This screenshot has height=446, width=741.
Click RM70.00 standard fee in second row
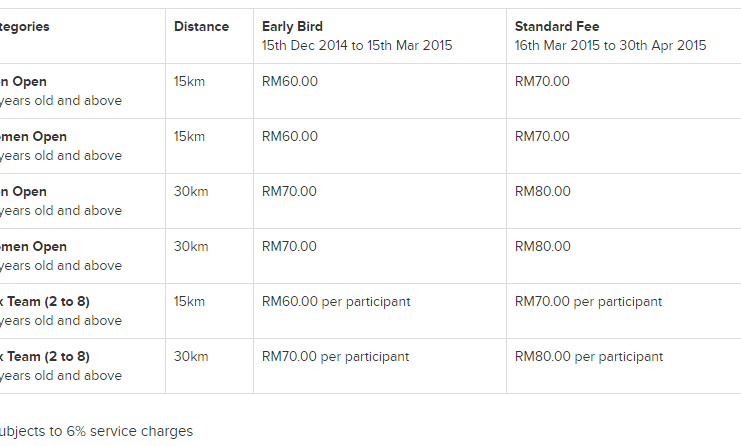point(542,137)
